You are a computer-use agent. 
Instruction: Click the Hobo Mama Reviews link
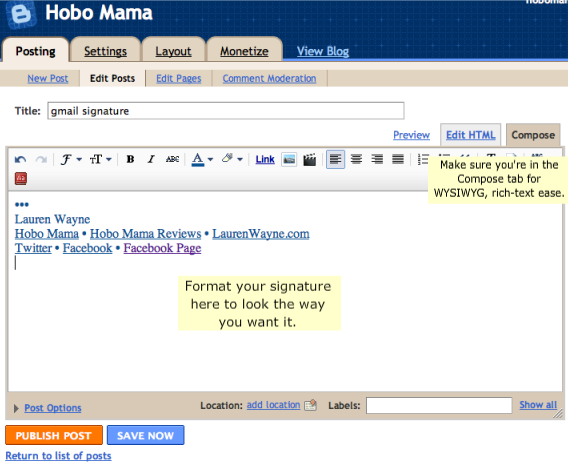[145, 234]
